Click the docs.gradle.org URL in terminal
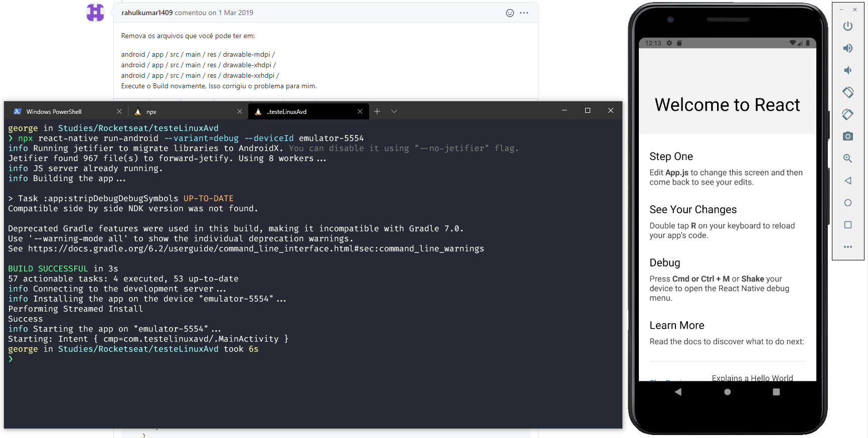Screen dimensions: 868x438 coord(256,249)
